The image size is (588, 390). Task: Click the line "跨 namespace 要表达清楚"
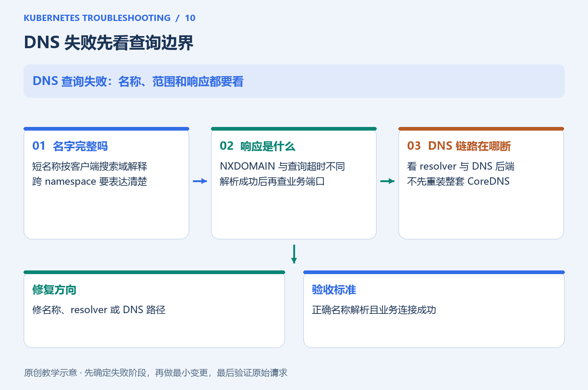pos(90,181)
